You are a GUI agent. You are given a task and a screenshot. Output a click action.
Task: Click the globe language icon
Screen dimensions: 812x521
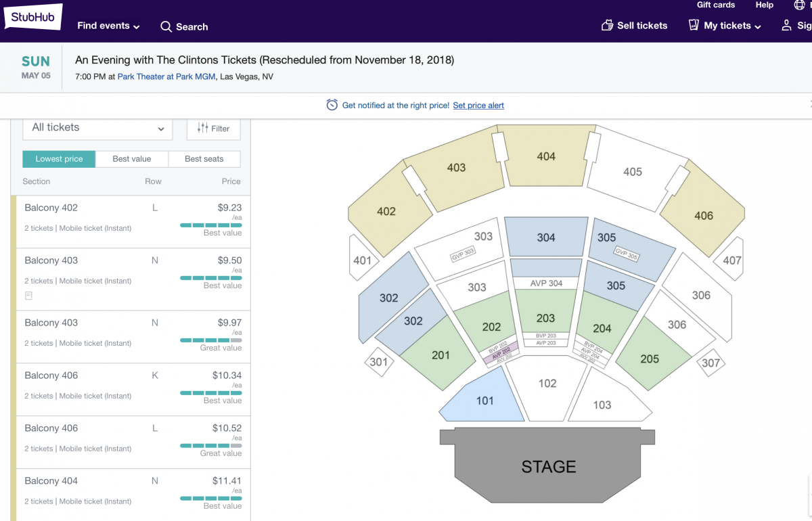[799, 5]
